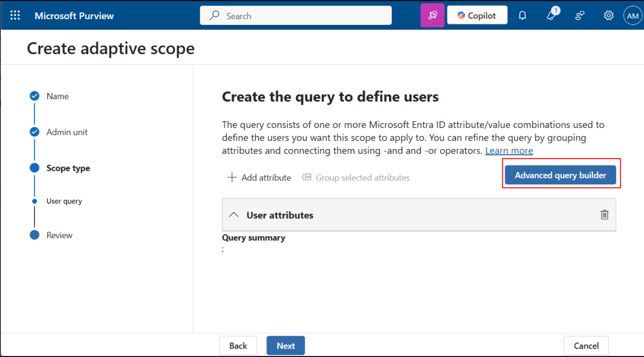The image size is (644, 357).
Task: Click the magnifier search icon
Action: point(214,16)
